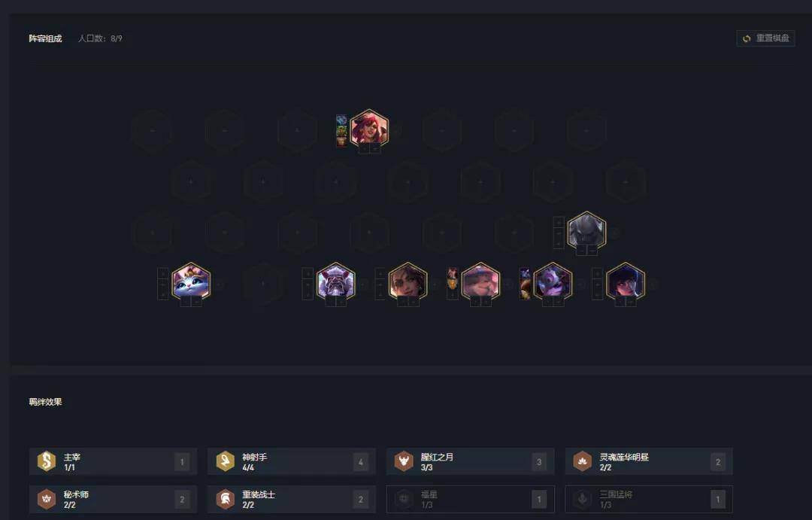812x520 pixels.
Task: Select the purple-haired yordle champion portrait
Action: click(553, 281)
